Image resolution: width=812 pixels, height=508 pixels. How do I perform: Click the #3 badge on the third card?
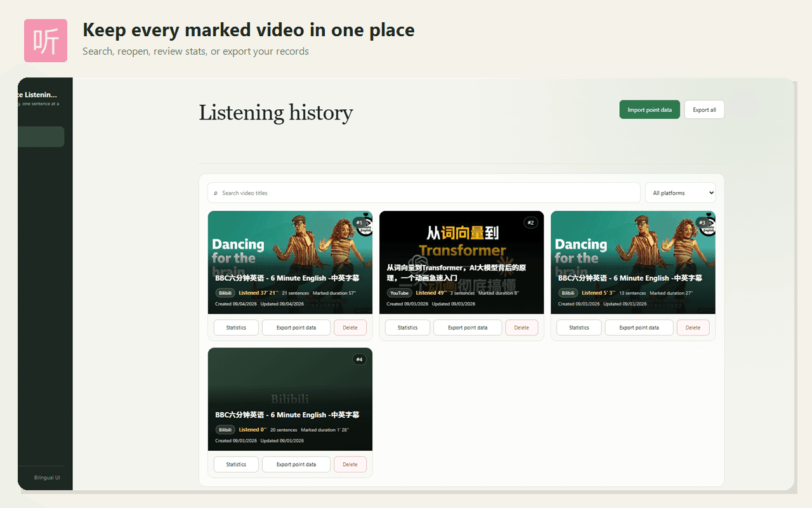point(702,223)
